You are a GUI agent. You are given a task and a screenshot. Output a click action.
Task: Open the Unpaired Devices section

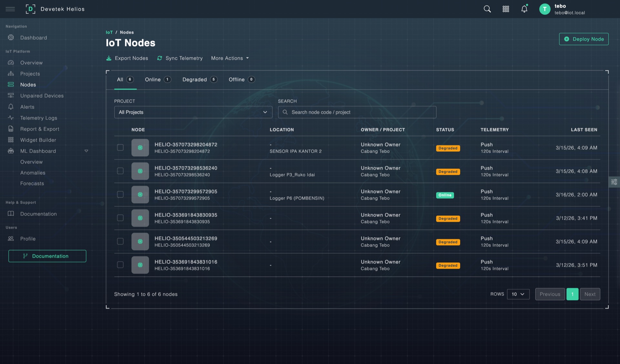pos(11,96)
